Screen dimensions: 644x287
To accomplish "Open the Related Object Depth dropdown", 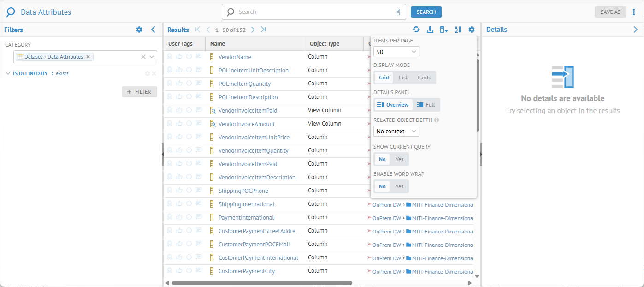I will (x=396, y=132).
